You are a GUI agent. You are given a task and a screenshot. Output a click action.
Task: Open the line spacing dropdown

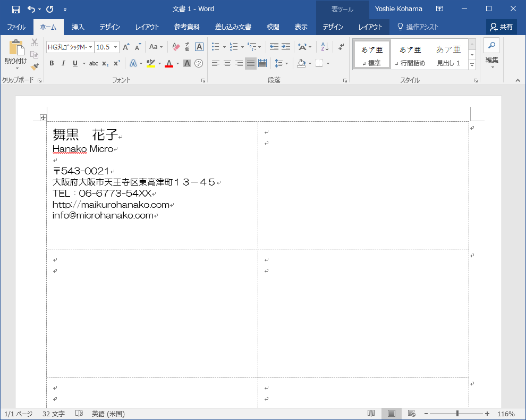click(281, 63)
